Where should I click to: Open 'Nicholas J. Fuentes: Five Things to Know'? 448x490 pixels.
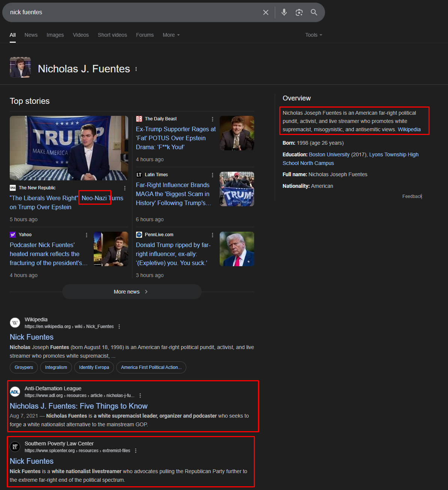click(x=79, y=406)
